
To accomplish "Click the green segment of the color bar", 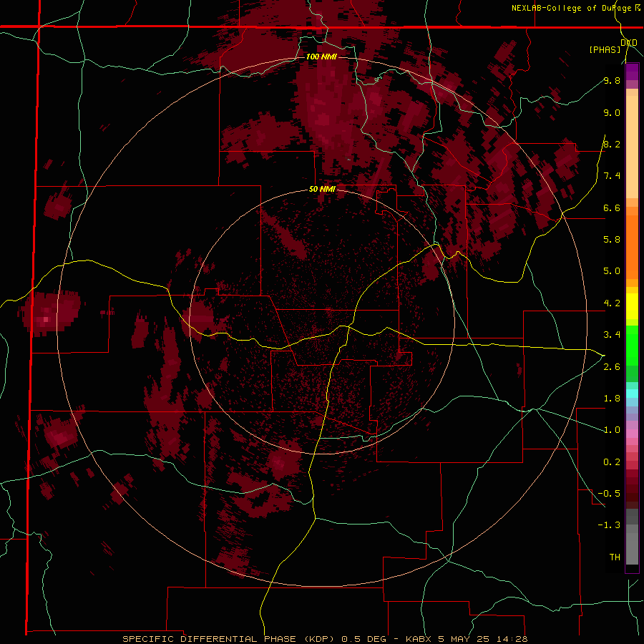I will (x=632, y=345).
